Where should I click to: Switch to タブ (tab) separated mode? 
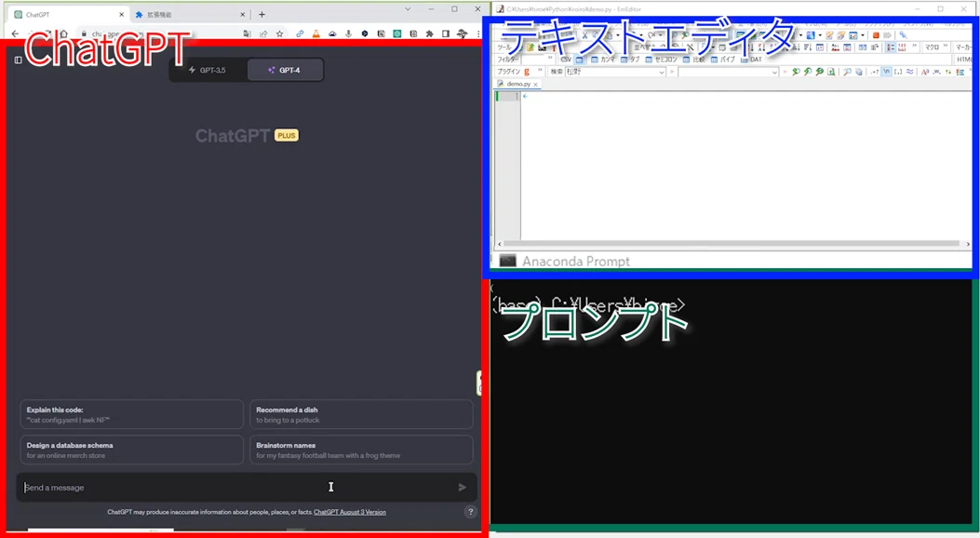[x=630, y=60]
